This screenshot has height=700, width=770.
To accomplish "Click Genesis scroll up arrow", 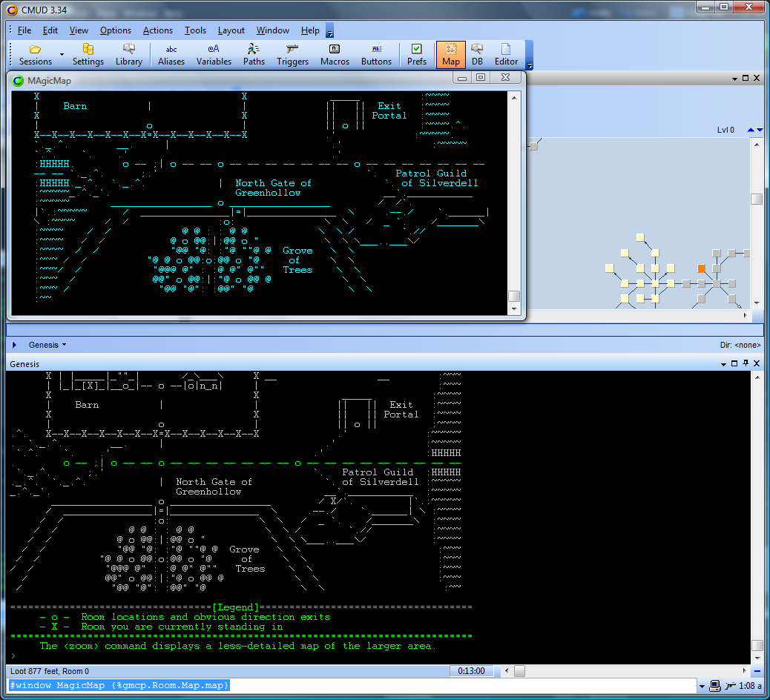I will point(757,377).
